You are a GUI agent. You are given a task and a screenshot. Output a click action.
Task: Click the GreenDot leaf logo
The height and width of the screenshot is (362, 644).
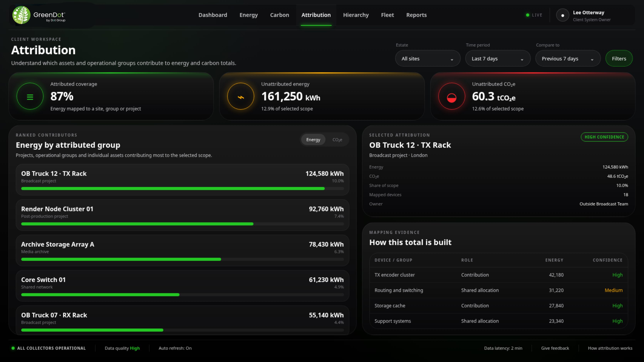pyautogui.click(x=22, y=15)
